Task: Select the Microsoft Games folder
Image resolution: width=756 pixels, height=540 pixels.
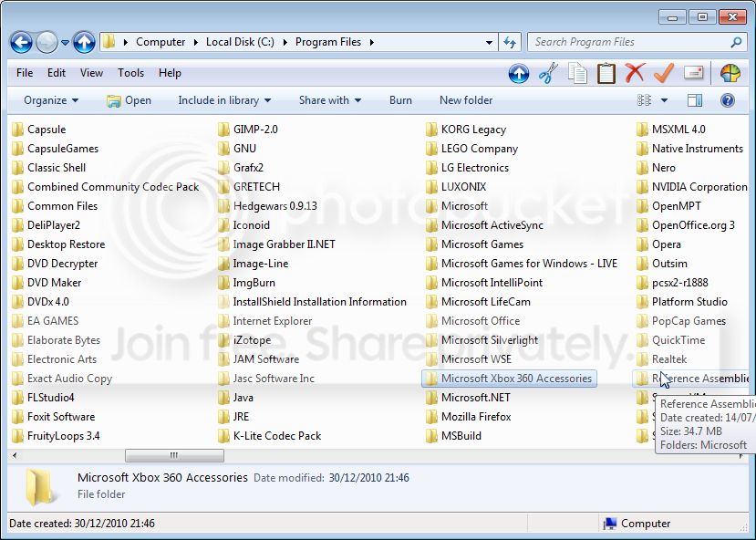Action: (475, 244)
